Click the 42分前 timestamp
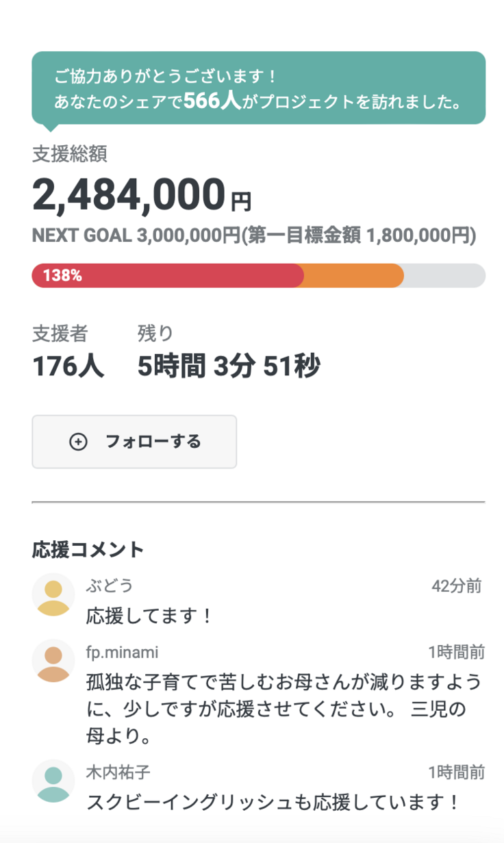The height and width of the screenshot is (843, 504). [456, 586]
